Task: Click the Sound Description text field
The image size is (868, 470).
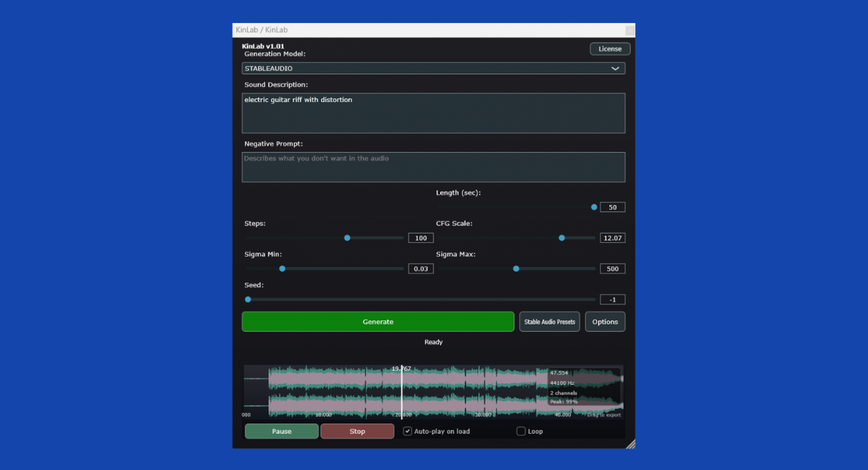Action: (433, 113)
